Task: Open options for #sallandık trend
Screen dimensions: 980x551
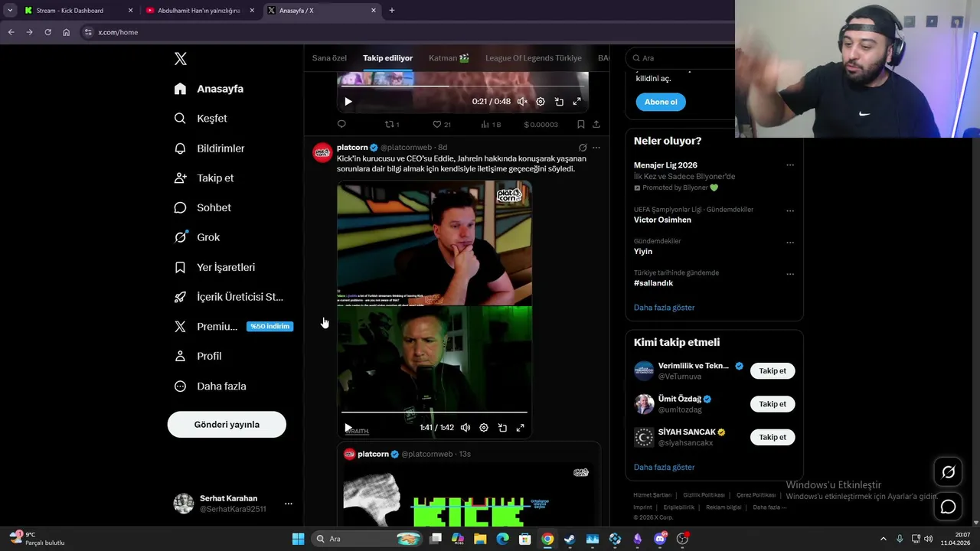Action: point(790,273)
